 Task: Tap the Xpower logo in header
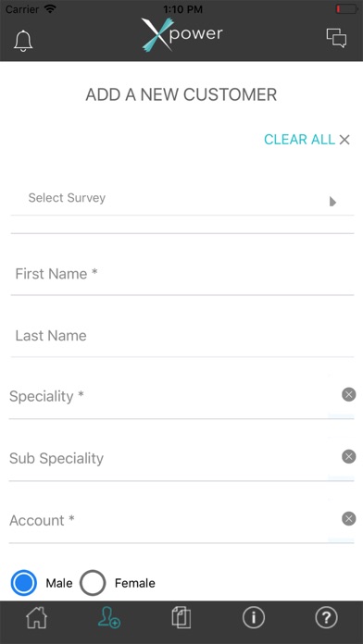pyautogui.click(x=181, y=35)
